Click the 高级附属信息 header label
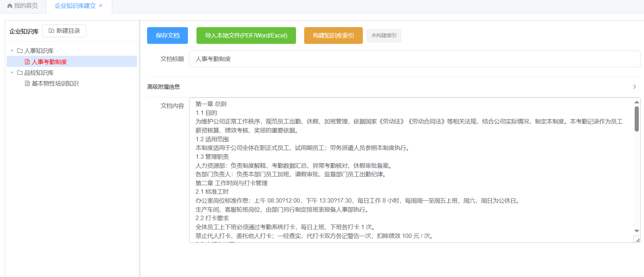This screenshot has height=277, width=644. tap(163, 87)
